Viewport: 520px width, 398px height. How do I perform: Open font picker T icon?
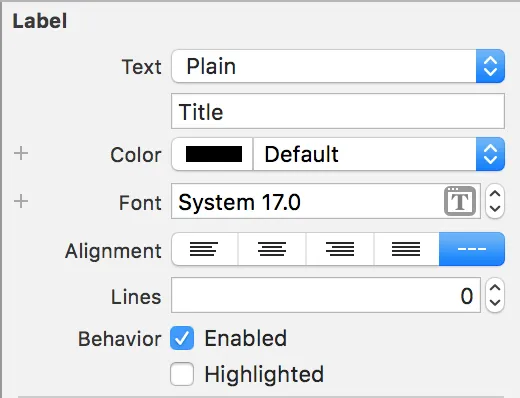460,201
